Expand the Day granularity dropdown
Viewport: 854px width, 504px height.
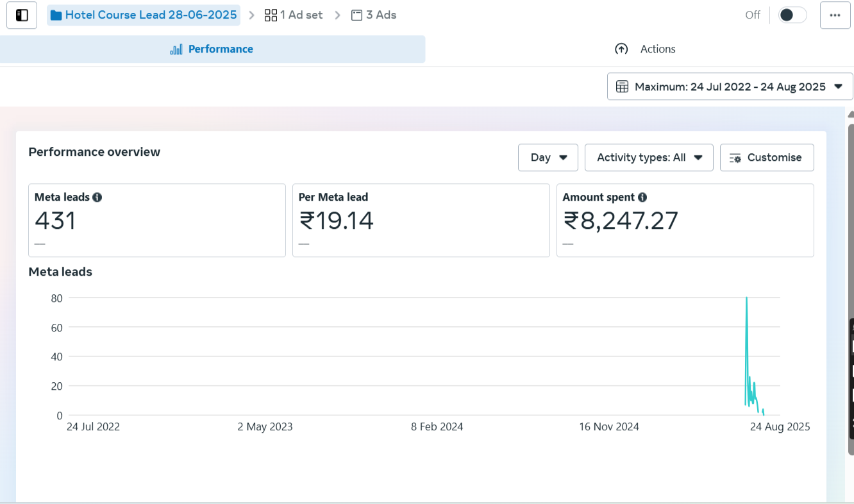(x=548, y=158)
